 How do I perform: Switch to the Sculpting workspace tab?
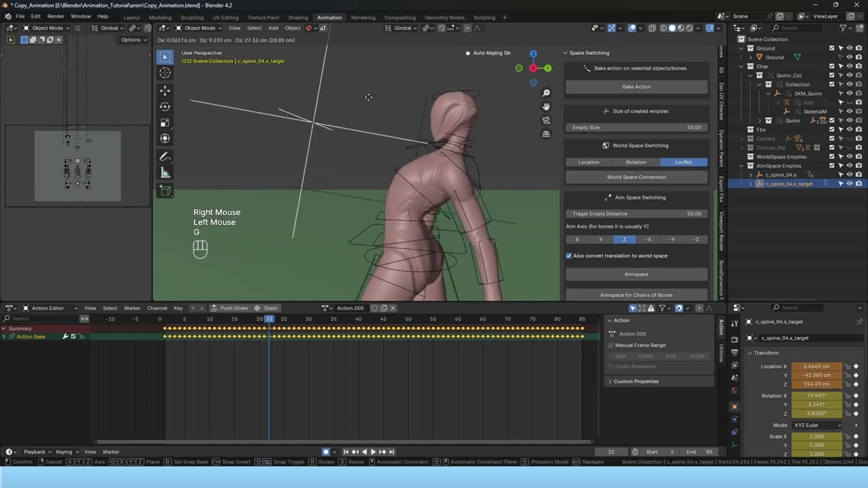[192, 18]
